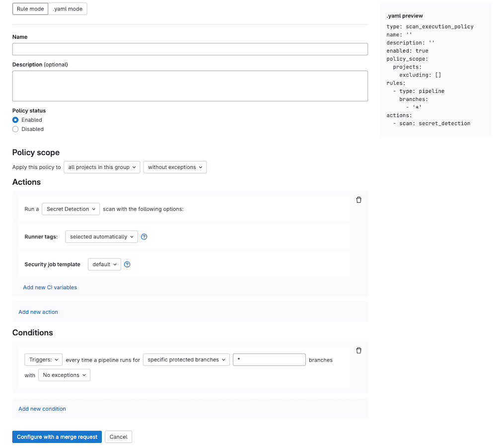Enable the policy via Enabled radio button
Screen dimensions: 496x448
[15, 120]
